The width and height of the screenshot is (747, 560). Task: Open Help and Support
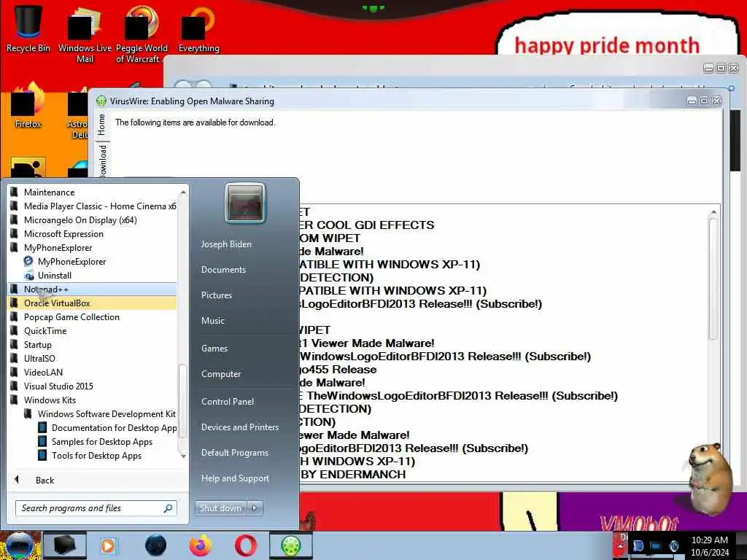point(235,478)
